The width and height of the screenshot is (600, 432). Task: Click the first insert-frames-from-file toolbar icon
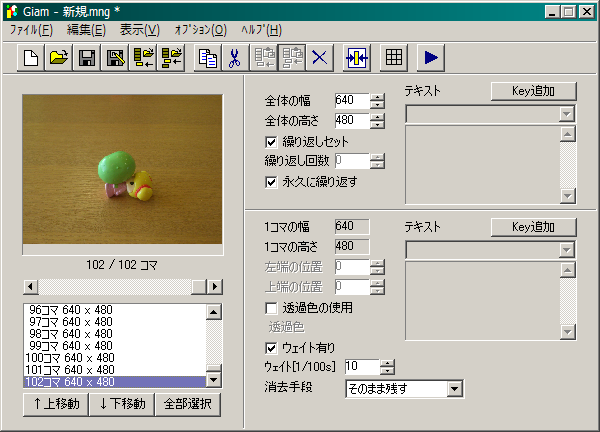point(143,58)
